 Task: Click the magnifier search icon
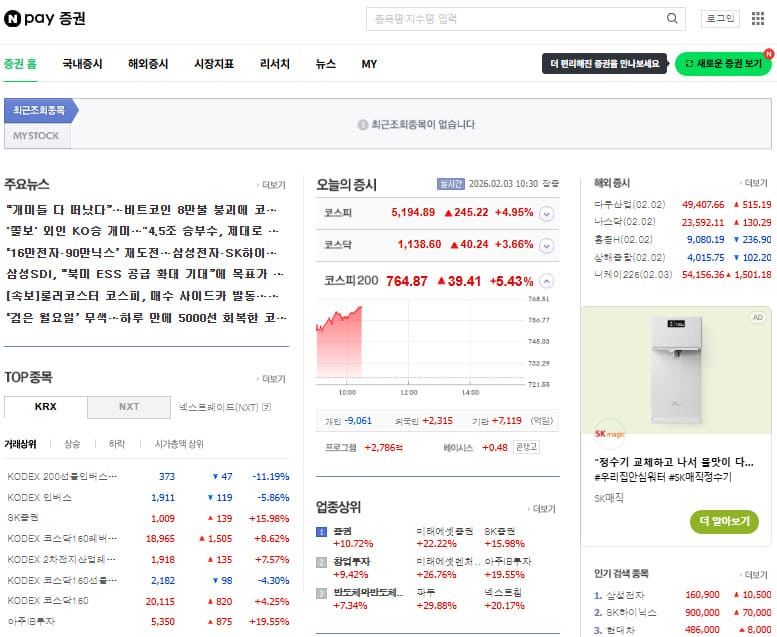tap(672, 18)
